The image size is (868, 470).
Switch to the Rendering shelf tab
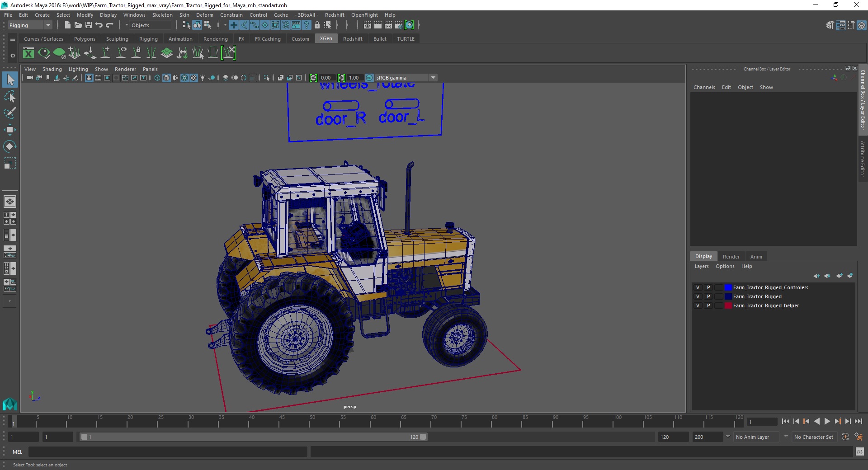tap(216, 39)
